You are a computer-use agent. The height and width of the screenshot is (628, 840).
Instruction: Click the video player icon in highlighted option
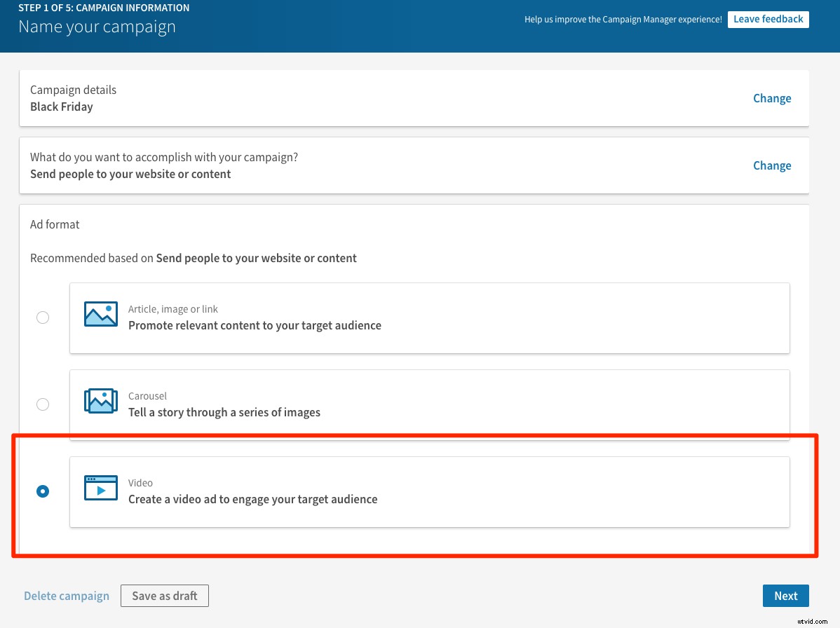(100, 488)
